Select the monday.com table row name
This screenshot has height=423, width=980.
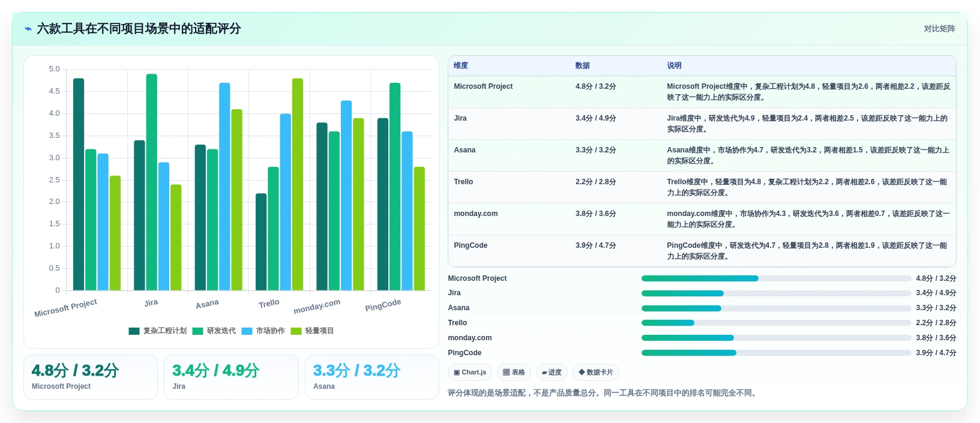pyautogui.click(x=476, y=214)
